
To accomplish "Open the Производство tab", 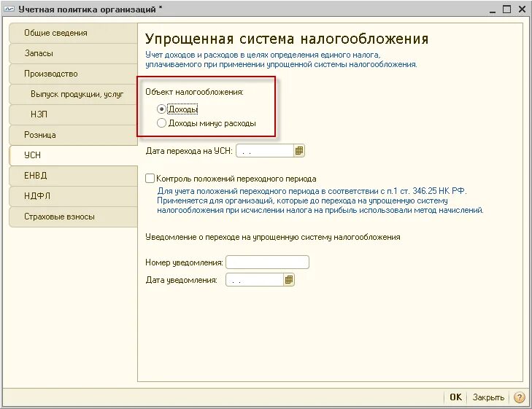I will 73,74.
